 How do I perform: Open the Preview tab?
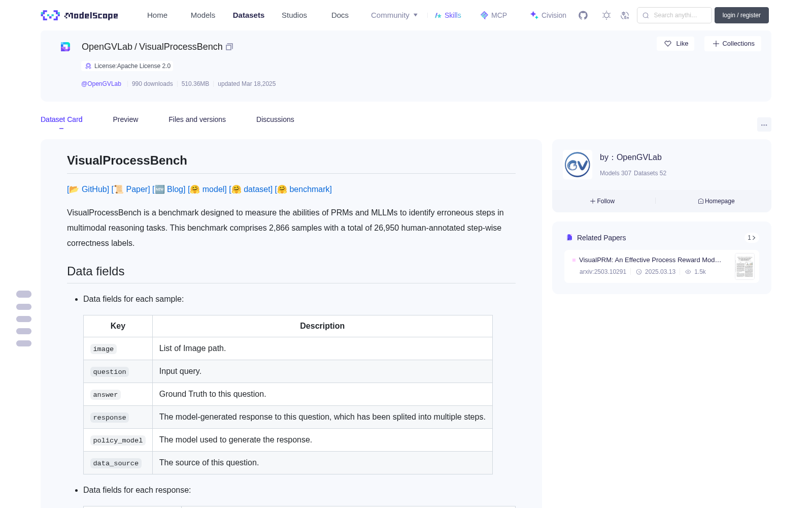coord(125,119)
